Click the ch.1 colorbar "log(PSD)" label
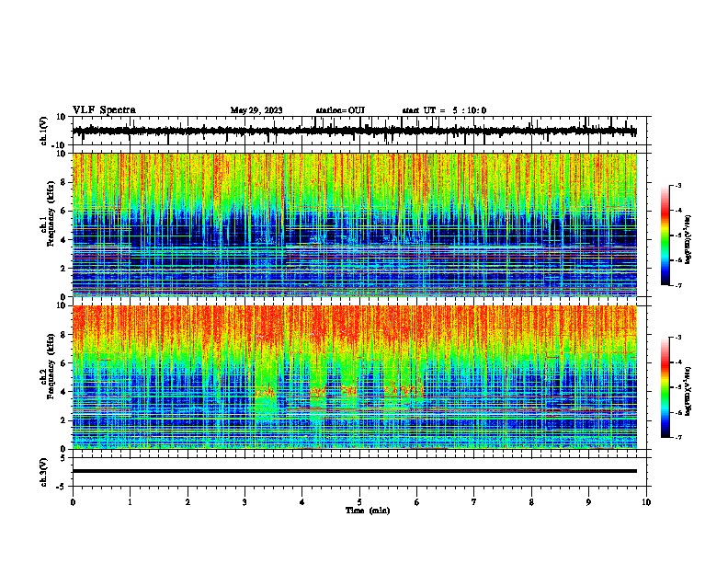The image size is (728, 563). click(688, 240)
